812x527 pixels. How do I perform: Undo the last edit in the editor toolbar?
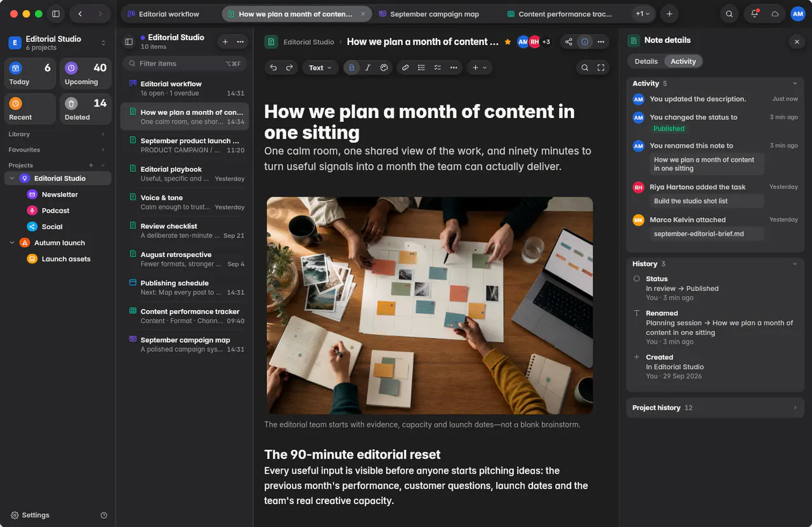tap(273, 68)
